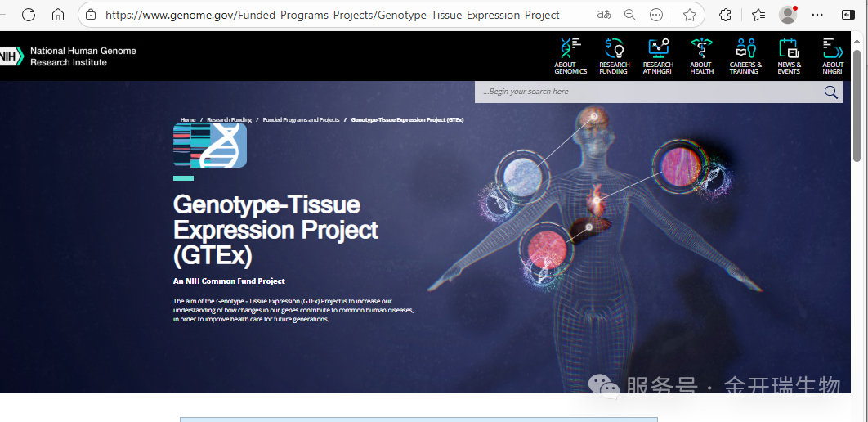Click the Genotype-Tissue Expression Project (GTEx) heading
The width and height of the screenshot is (868, 422).
click(275, 230)
